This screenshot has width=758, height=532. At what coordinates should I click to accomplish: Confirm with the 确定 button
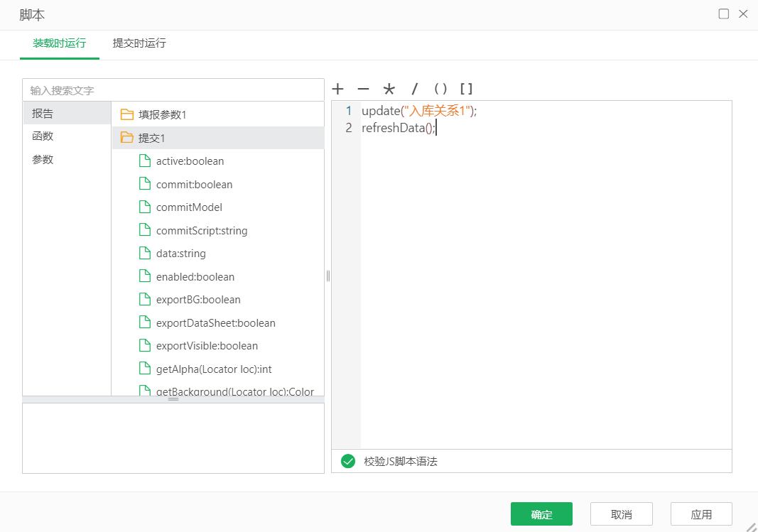tap(541, 514)
